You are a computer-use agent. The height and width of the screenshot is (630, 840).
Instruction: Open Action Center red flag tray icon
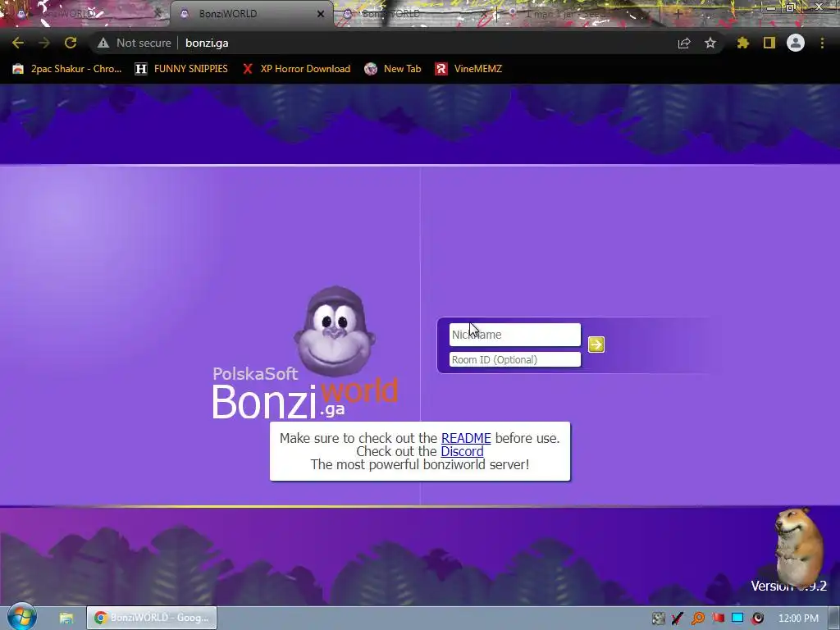click(x=718, y=619)
